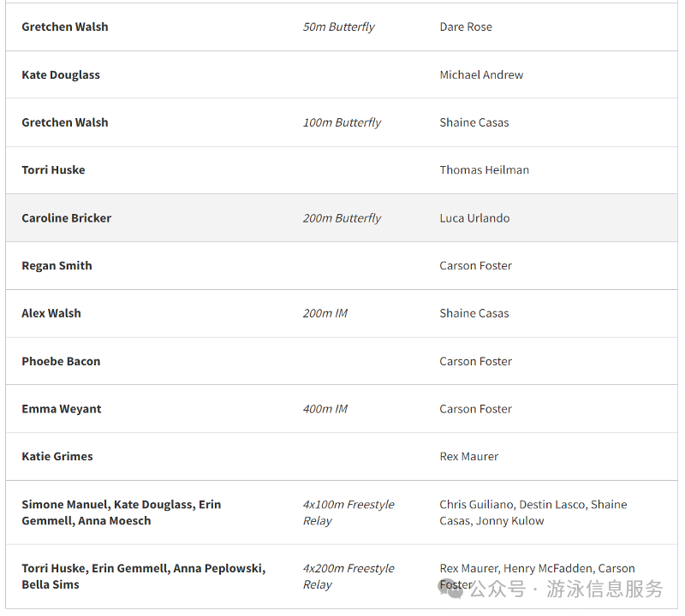This screenshot has height=616, width=685.
Task: Select the 200m IM event label
Action: click(x=325, y=313)
